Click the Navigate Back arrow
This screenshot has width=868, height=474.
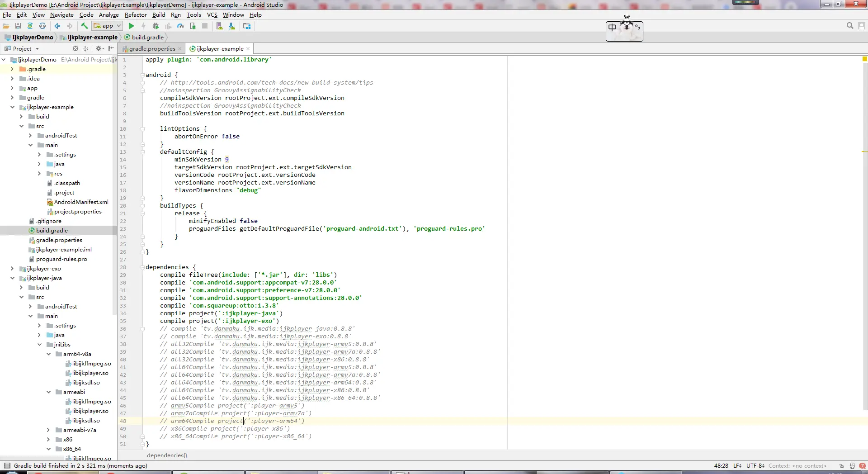click(57, 26)
